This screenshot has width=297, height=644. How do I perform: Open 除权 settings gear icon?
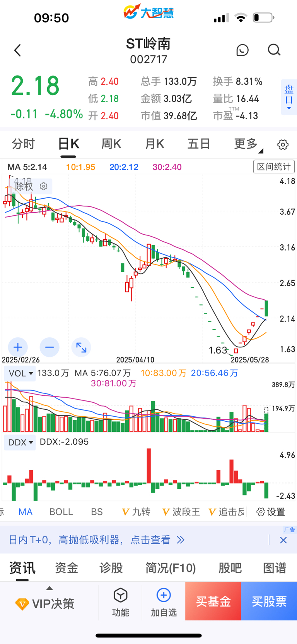(x=44, y=186)
